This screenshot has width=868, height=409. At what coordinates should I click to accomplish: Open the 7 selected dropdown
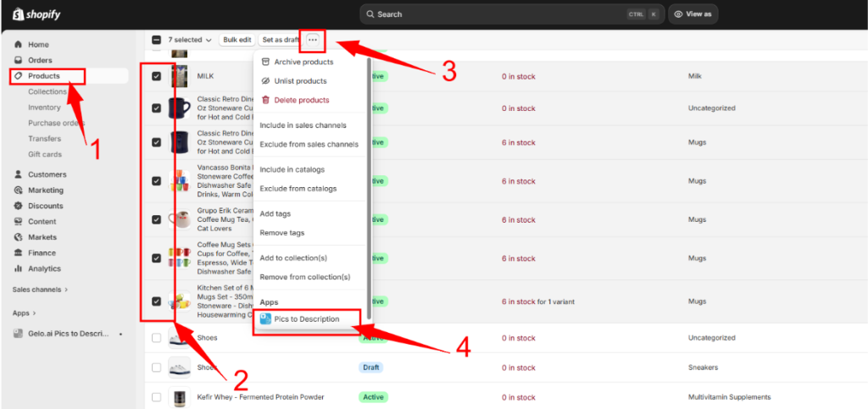tap(189, 40)
